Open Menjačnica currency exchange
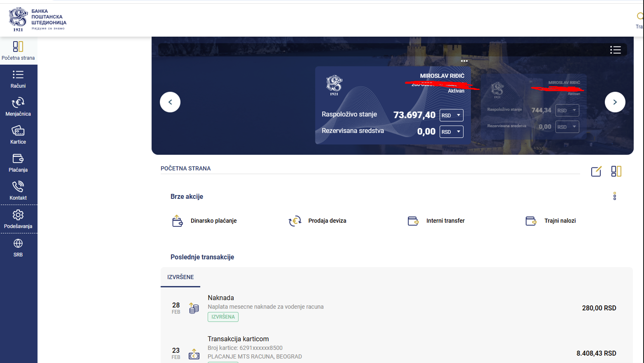 (x=18, y=107)
